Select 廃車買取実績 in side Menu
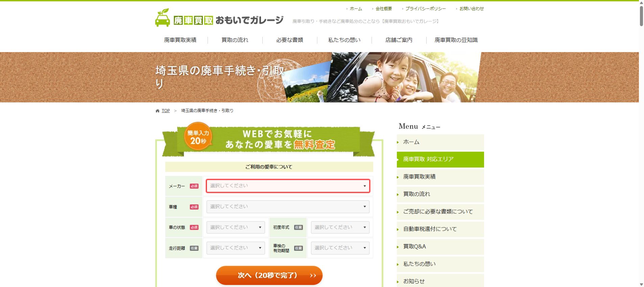The width and height of the screenshot is (644, 287). (440, 177)
